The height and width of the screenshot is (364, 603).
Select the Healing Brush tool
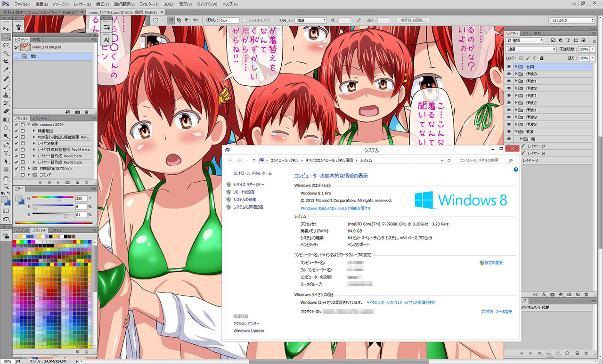(x=6, y=78)
